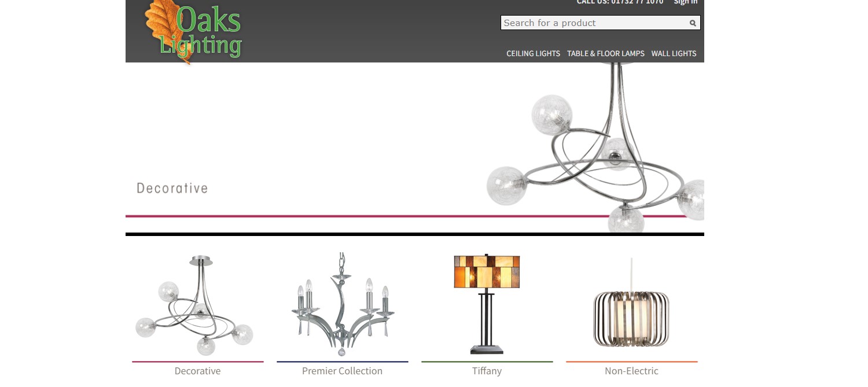This screenshot has height=387, width=868.
Task: Click the Call Us phone number
Action: (x=620, y=2)
